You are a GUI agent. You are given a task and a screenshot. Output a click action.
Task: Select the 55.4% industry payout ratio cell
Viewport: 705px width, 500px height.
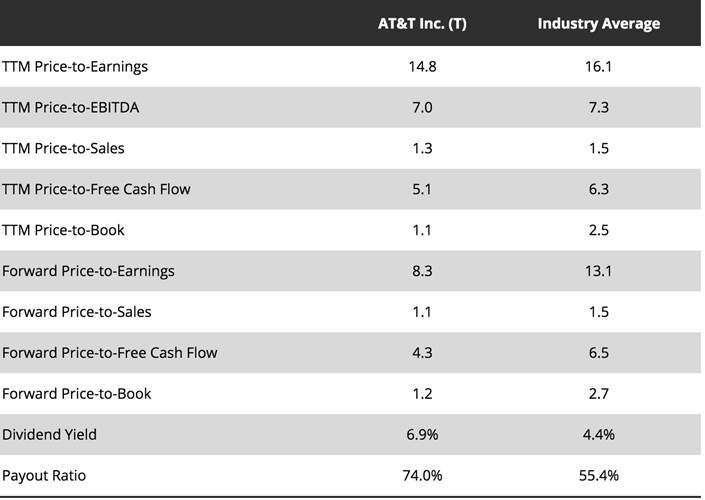[x=598, y=475]
